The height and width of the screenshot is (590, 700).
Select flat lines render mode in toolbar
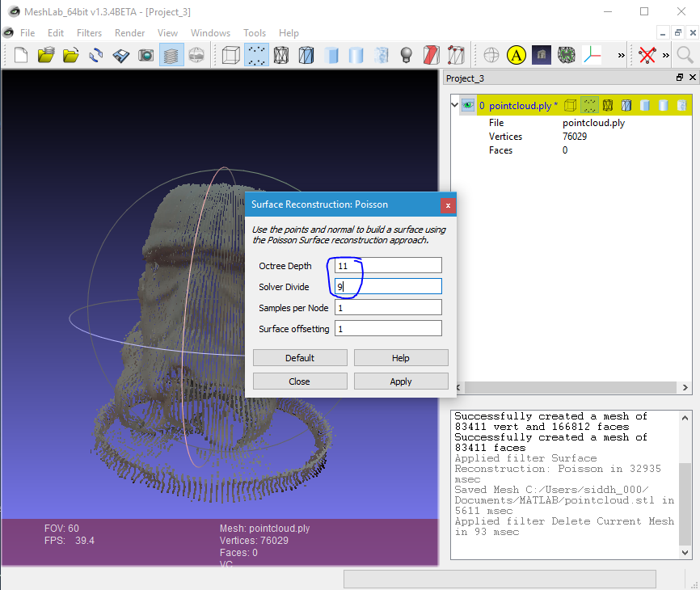pyautogui.click(x=331, y=55)
